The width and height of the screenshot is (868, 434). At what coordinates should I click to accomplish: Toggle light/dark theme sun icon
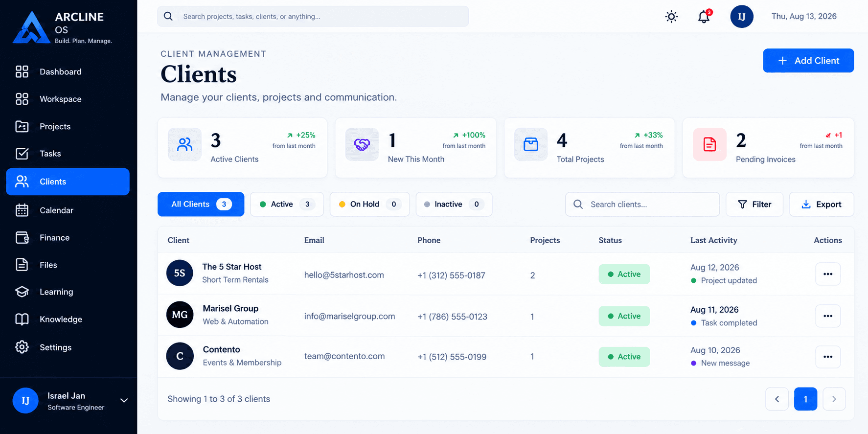pyautogui.click(x=671, y=17)
